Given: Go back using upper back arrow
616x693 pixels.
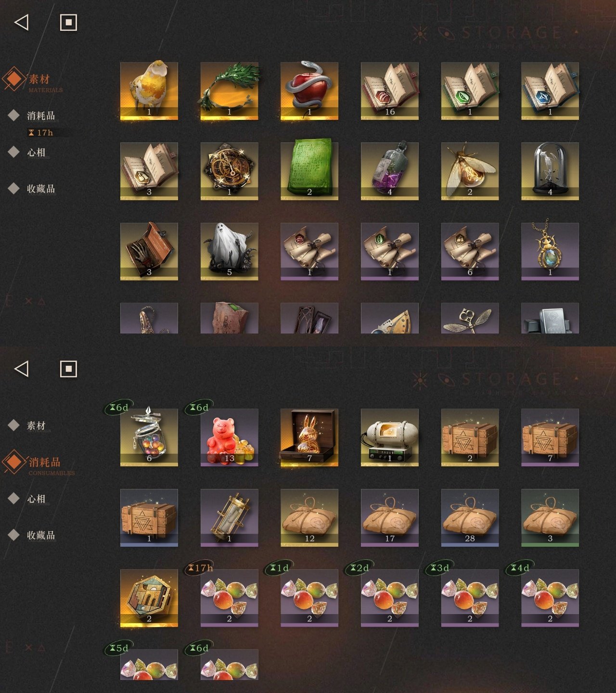Looking at the screenshot, I should click(x=22, y=22).
